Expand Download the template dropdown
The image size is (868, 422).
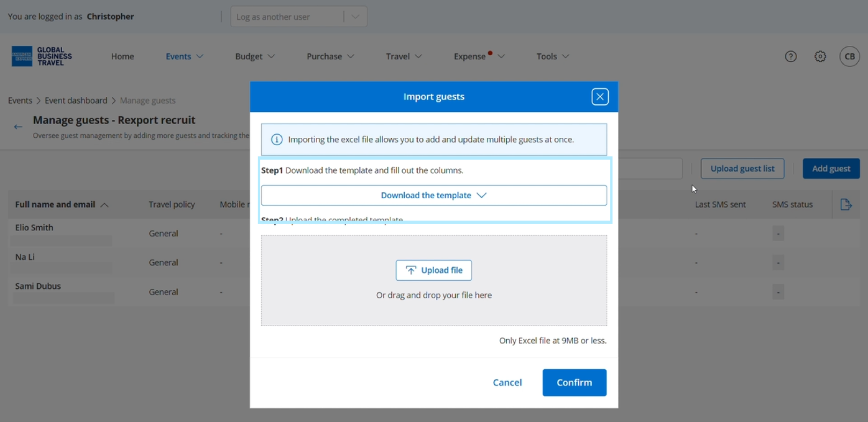pyautogui.click(x=434, y=195)
